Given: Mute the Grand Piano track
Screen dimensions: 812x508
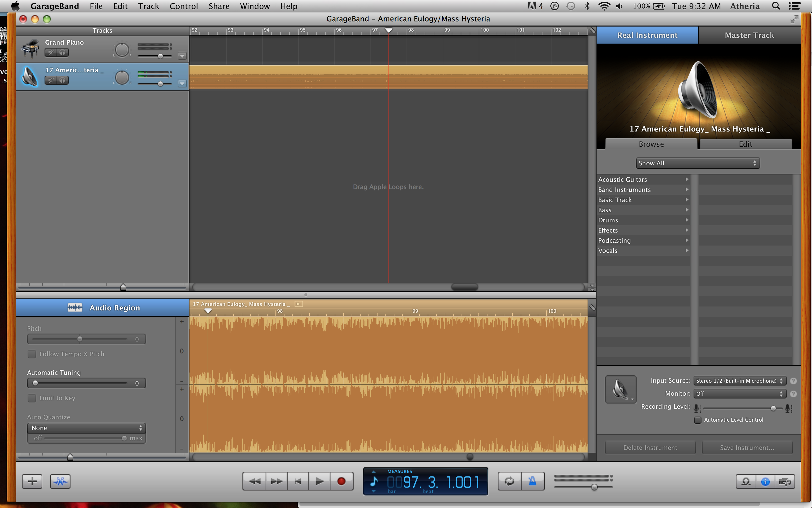Looking at the screenshot, I should [x=51, y=52].
